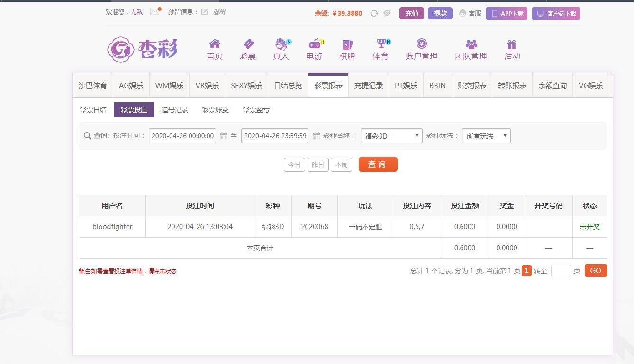
Task: Open the 彩种玩法 所有玩法 dropdown
Action: 486,136
